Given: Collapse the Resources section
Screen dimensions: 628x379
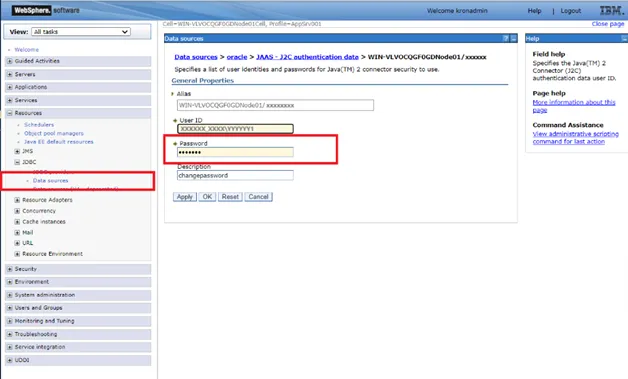Looking at the screenshot, I should 10,113.
